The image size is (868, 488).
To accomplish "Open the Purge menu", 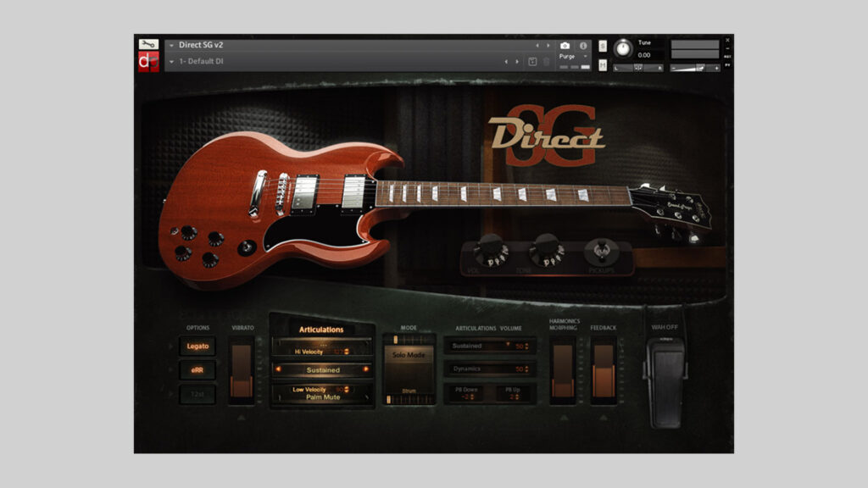I will coord(567,57).
